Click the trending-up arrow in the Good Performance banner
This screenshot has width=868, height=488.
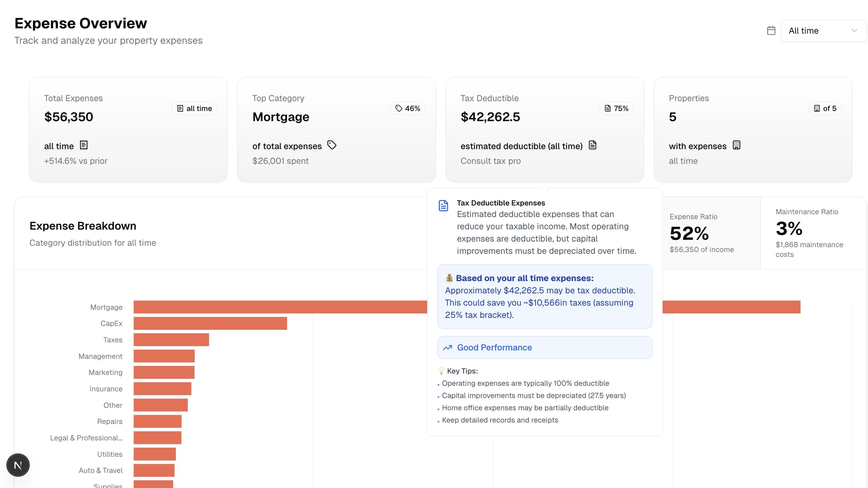[x=447, y=348]
